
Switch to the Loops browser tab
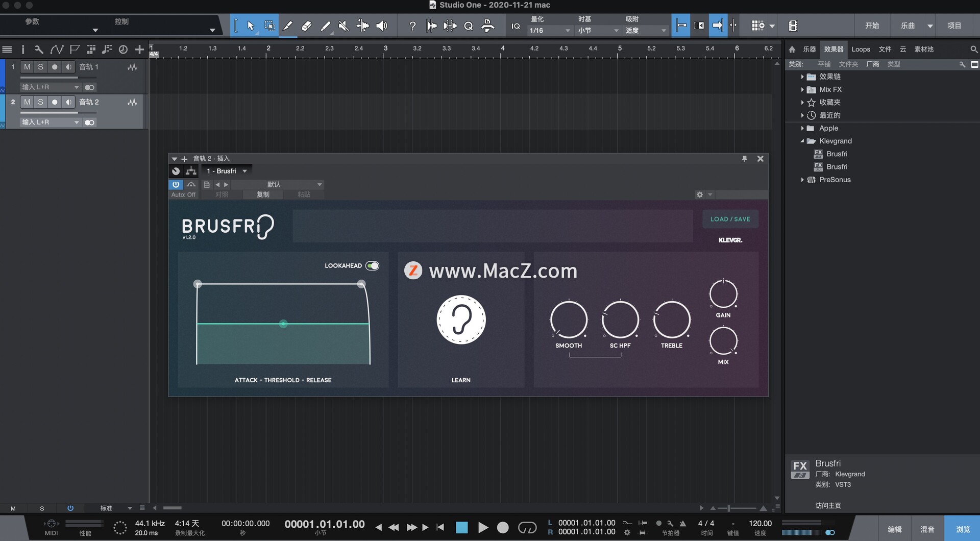861,50
